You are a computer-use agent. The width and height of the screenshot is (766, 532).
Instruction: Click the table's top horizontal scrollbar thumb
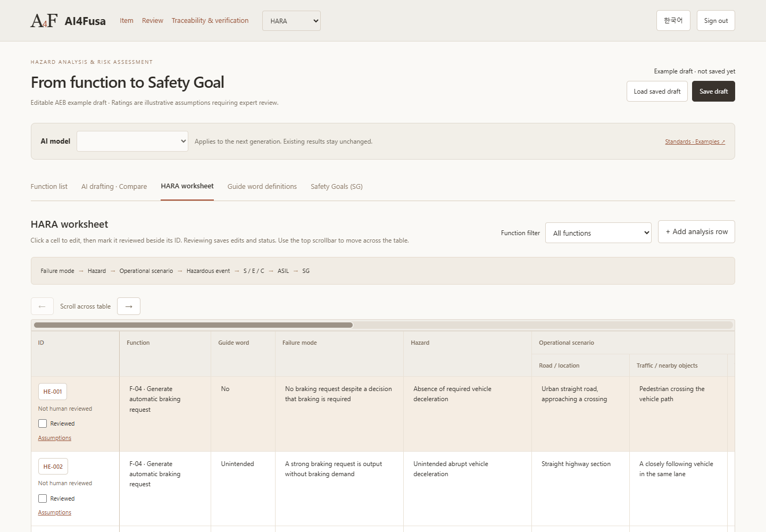click(x=193, y=325)
